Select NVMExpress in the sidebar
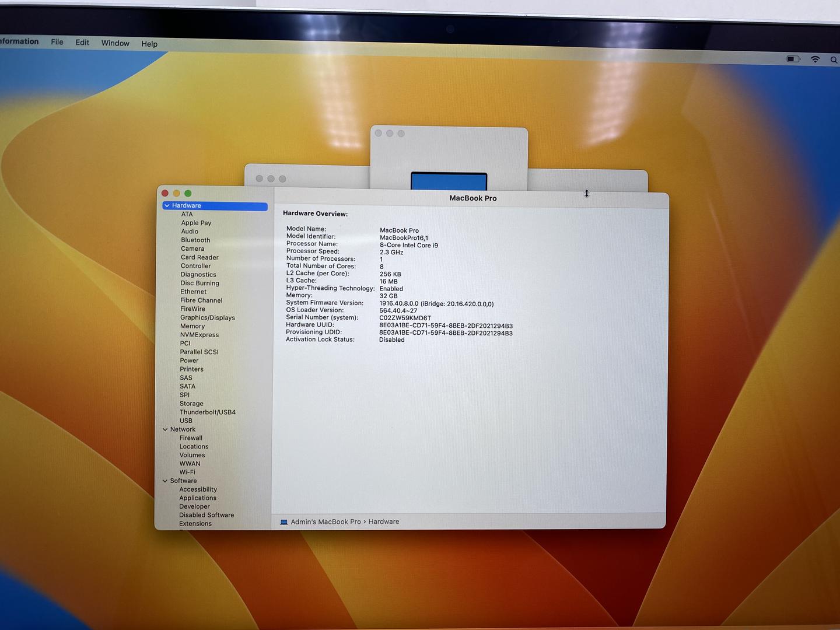Screen dimensions: 840x630 point(199,335)
